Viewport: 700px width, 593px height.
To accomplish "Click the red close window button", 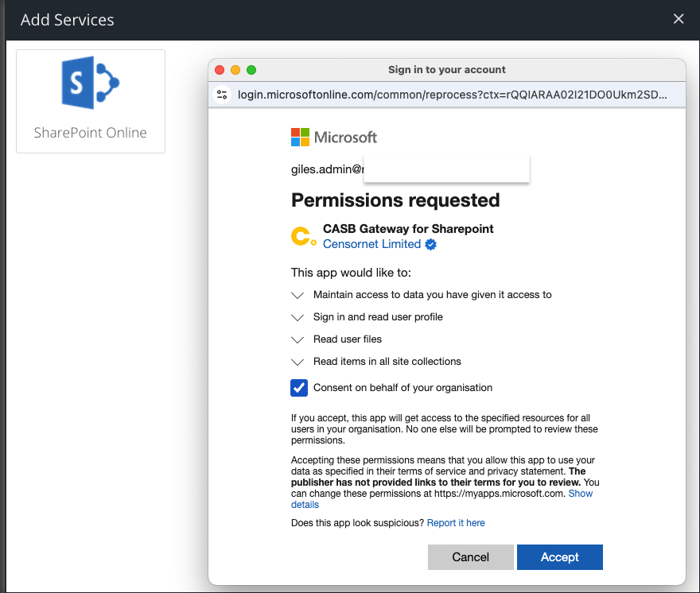I will tap(220, 70).
